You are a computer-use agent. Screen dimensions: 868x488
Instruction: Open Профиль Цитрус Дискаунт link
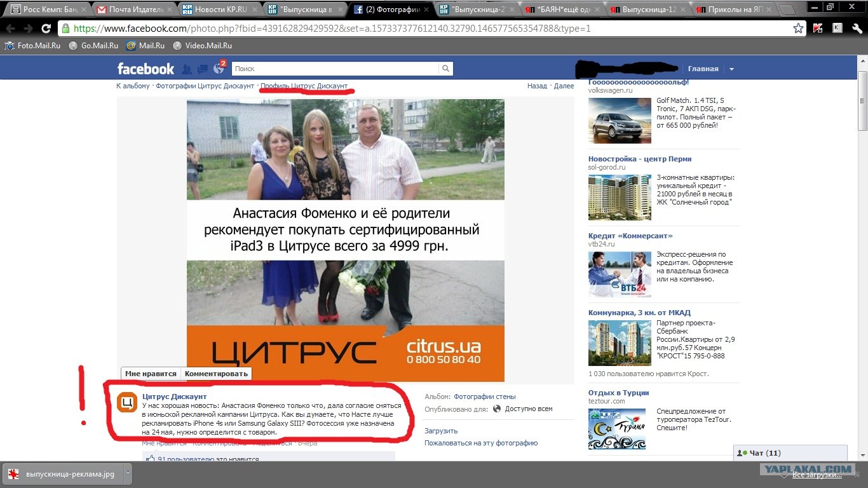point(304,86)
